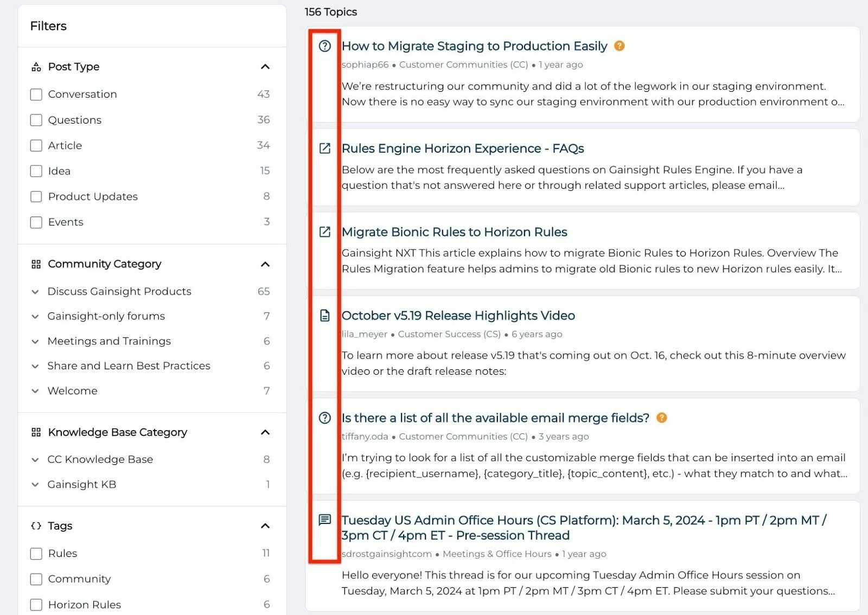Click orange badge after 'How to Migrate Staging' title
The height and width of the screenshot is (615, 868).
620,46
